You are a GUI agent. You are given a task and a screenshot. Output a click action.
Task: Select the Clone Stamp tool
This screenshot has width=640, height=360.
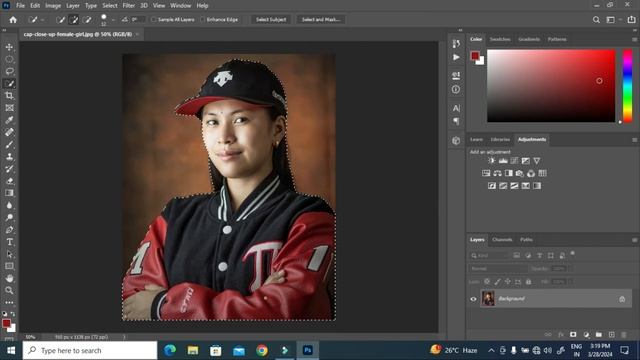[9, 157]
